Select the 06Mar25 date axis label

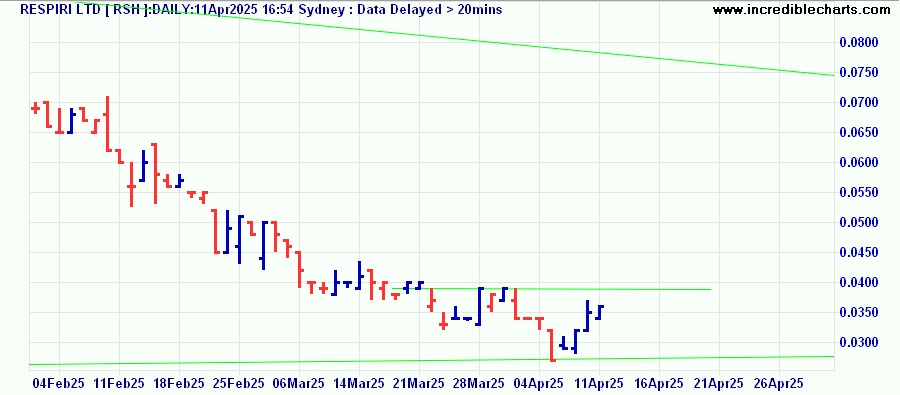[x=298, y=383]
